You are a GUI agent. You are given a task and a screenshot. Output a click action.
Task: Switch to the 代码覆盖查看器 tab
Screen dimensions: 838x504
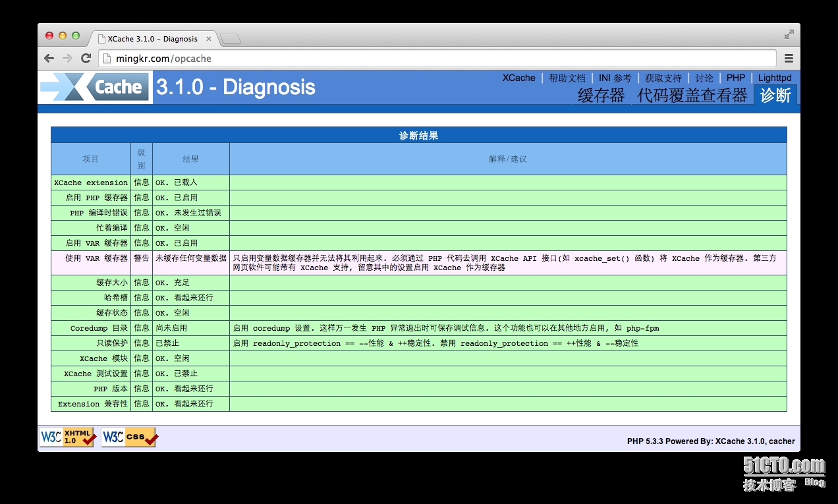pyautogui.click(x=692, y=95)
